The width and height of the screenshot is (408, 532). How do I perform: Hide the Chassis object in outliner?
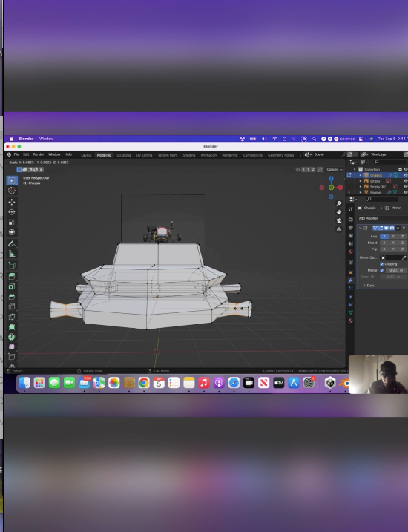[x=405, y=175]
